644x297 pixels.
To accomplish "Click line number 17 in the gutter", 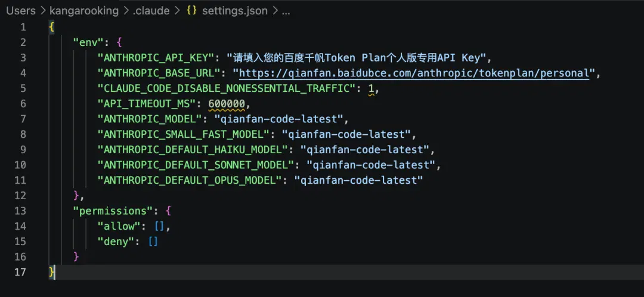I will (x=20, y=272).
